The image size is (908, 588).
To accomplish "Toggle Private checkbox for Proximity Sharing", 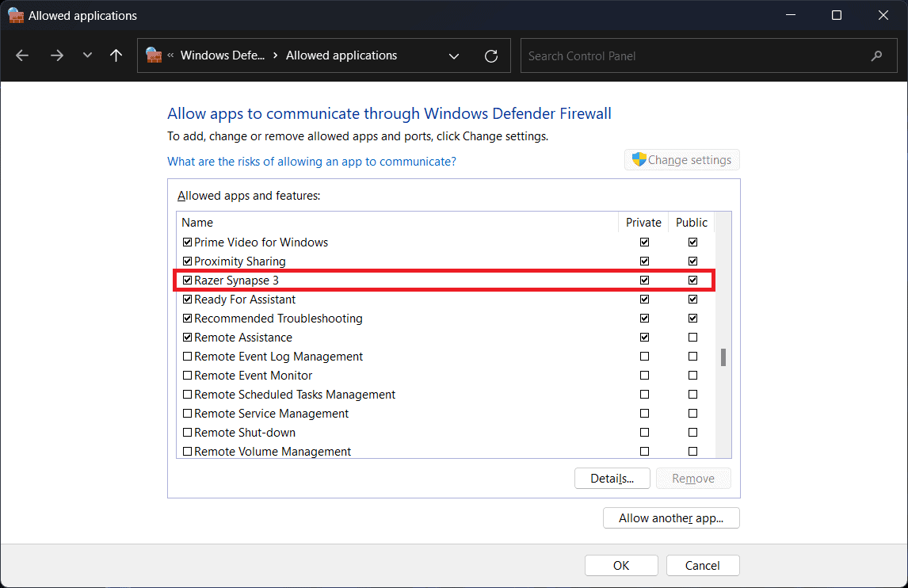I will click(644, 262).
